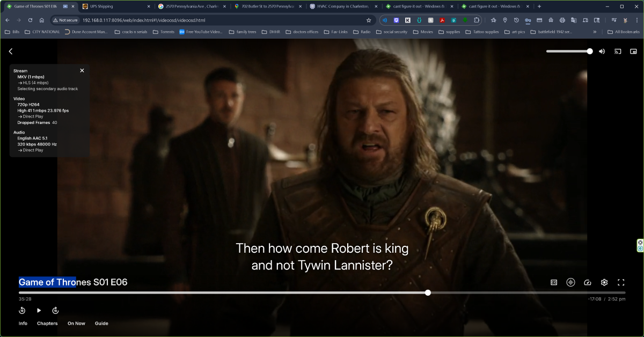Open the bills bookmark folder
This screenshot has width=644, height=337.
point(13,32)
